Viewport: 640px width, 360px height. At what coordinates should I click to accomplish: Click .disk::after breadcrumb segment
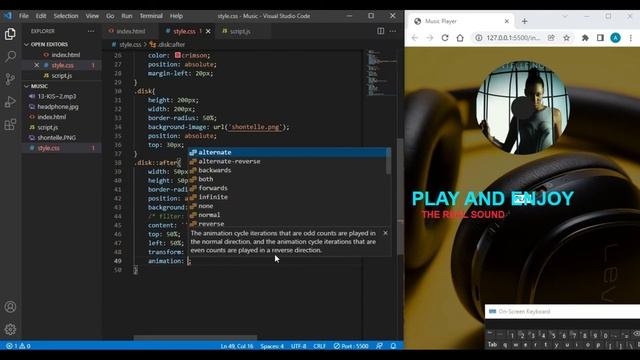167,44
